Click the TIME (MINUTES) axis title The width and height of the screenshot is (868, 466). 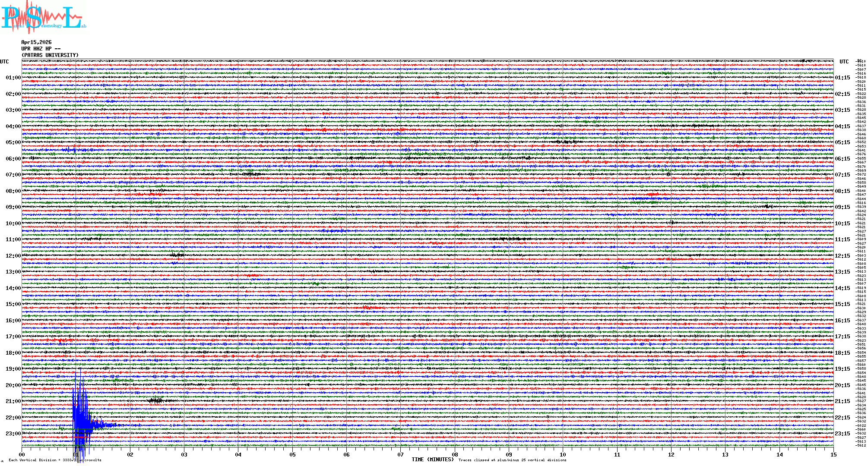click(x=433, y=460)
